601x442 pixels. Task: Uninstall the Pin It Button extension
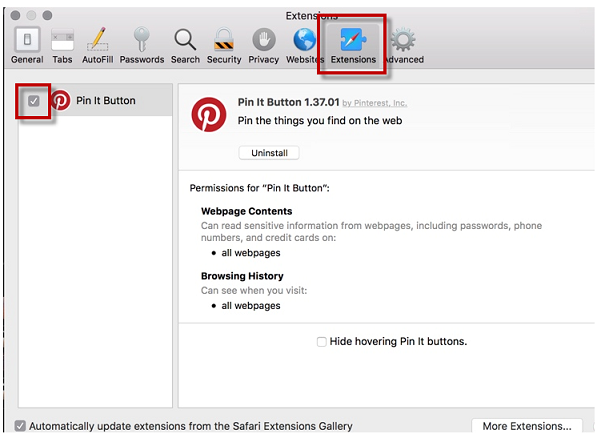269,153
